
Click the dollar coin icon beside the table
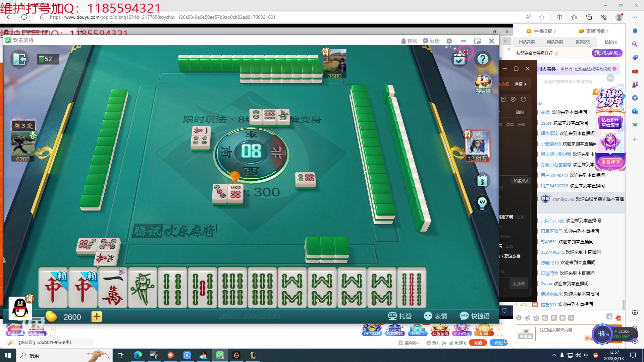(x=482, y=181)
